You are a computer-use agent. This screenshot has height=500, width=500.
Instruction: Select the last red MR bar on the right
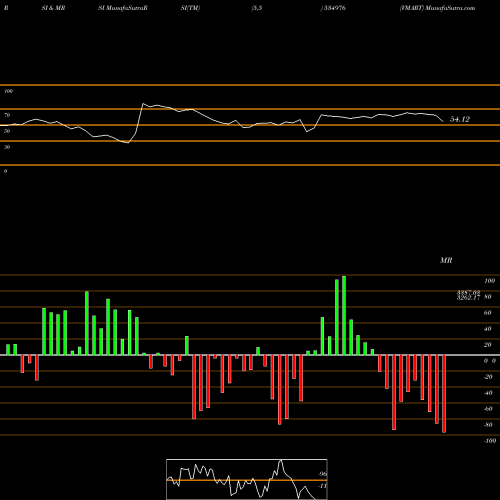[444, 394]
